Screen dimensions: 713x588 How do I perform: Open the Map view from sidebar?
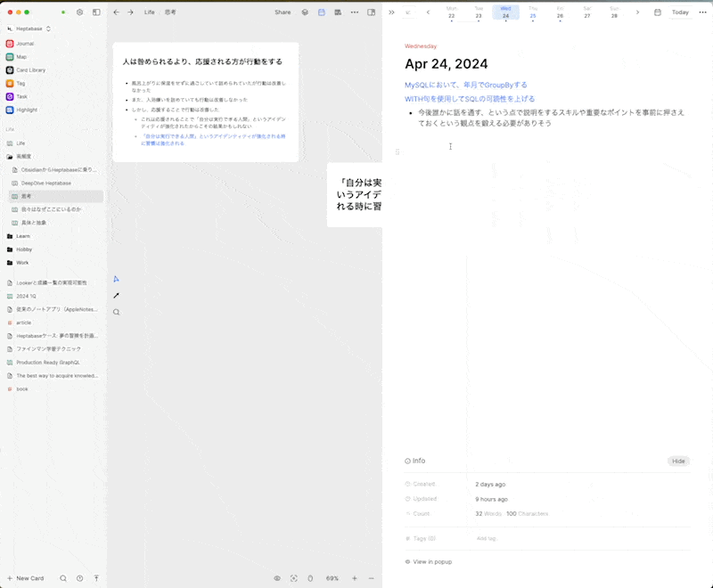[x=25, y=56]
